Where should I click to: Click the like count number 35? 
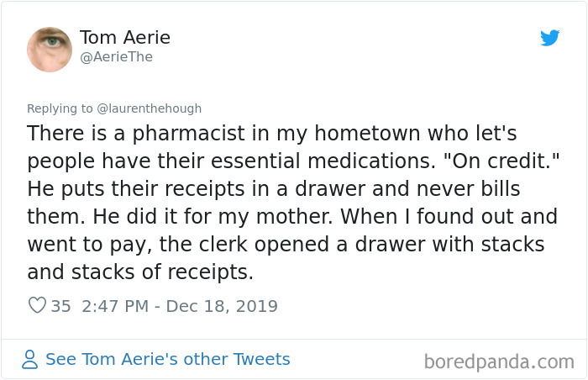pos(60,306)
